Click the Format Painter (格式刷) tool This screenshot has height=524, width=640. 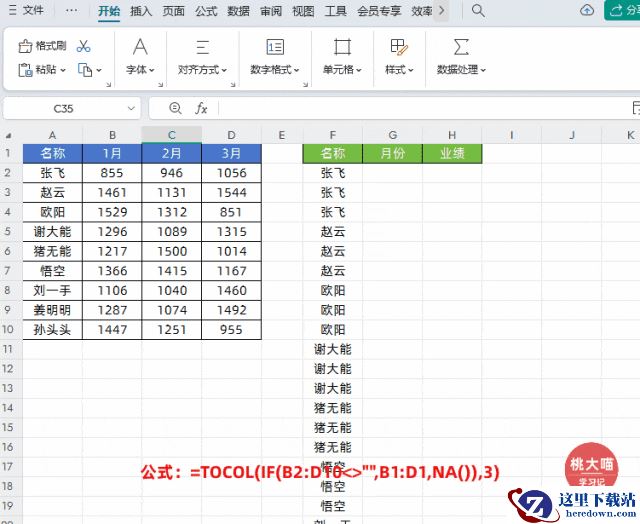click(43, 47)
